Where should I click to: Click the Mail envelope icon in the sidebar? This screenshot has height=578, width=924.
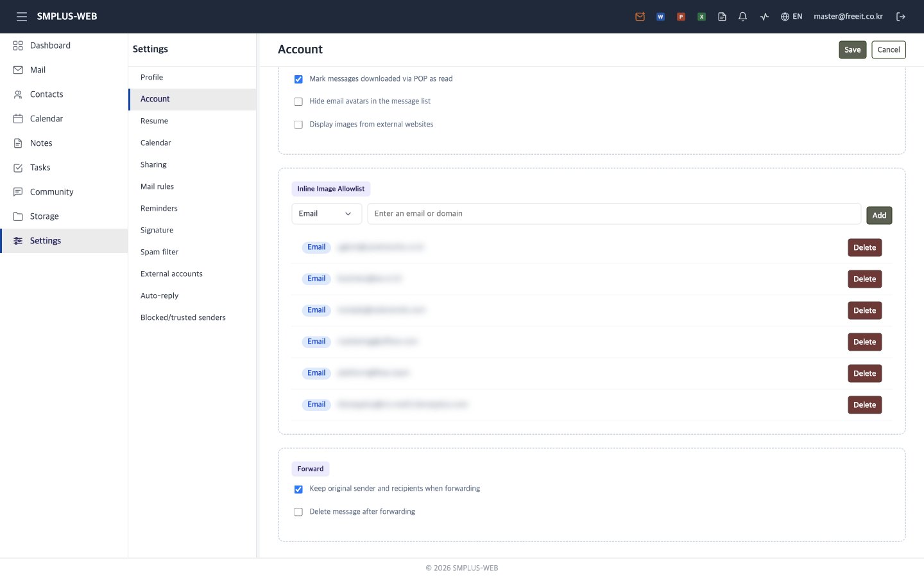tap(18, 70)
